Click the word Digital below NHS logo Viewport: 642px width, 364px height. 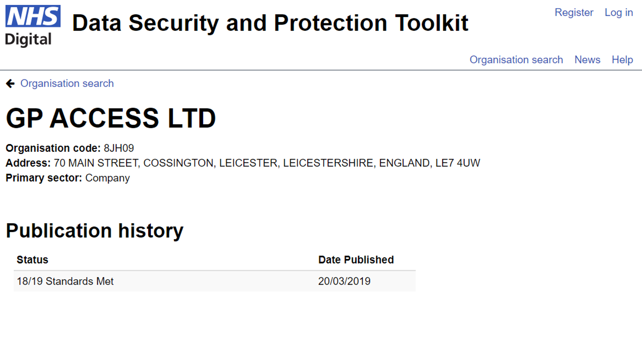pos(28,39)
